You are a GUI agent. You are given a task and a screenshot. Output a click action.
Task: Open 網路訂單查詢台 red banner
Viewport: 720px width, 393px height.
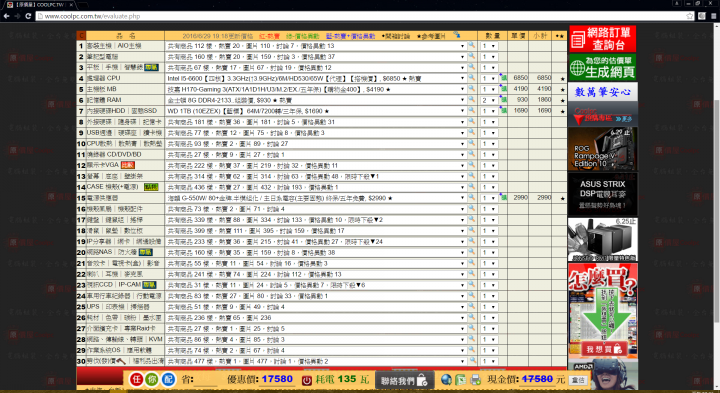click(602, 39)
